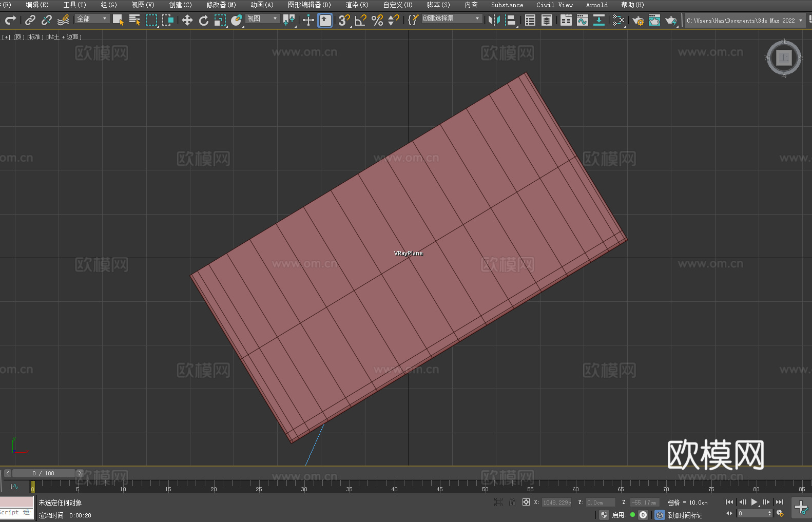Click the viewport [+] menu label

click(6, 37)
